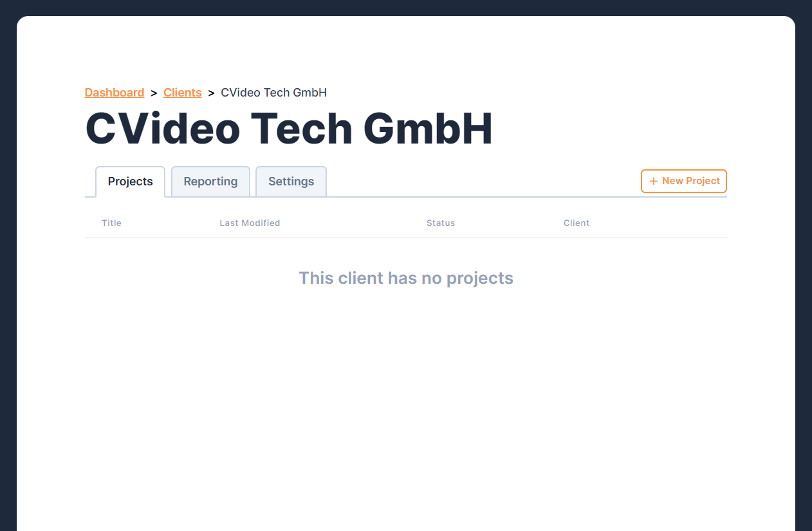Screen dimensions: 812x531
Task: Select the Projects tab
Action: 131,182
